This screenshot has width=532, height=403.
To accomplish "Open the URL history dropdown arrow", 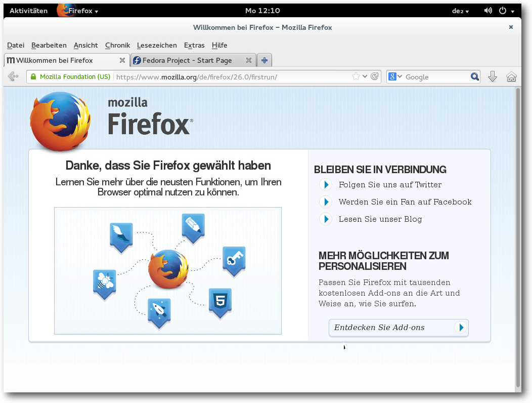I will 365,76.
